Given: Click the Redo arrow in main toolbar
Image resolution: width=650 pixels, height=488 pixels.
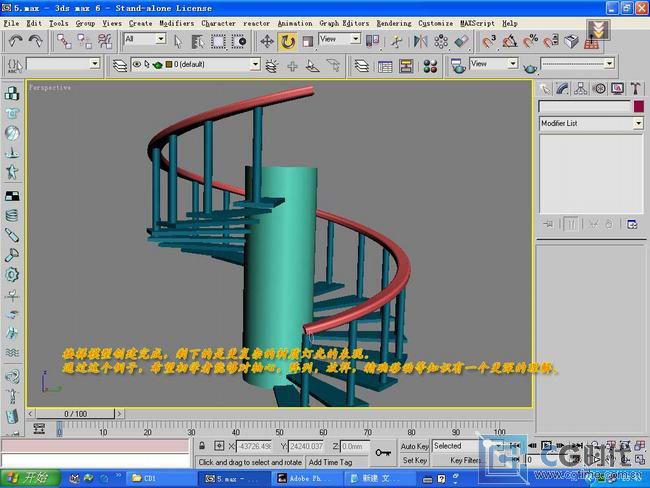Looking at the screenshot, I should tap(36, 41).
